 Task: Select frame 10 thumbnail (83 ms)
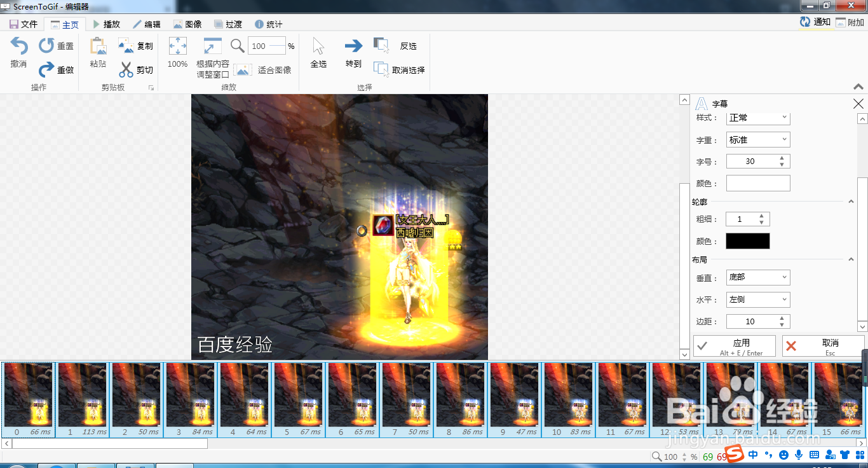[568, 399]
